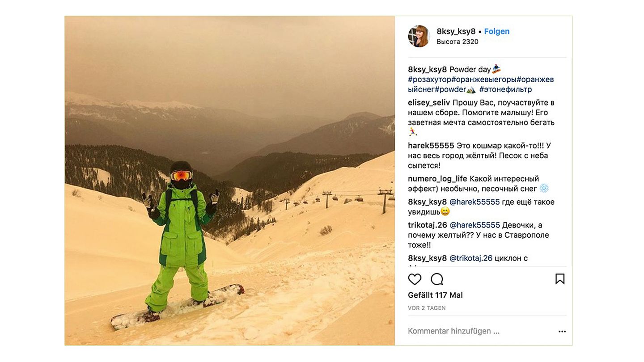Click the snowboarder photo
This screenshot has height=362, width=644.
point(229,181)
